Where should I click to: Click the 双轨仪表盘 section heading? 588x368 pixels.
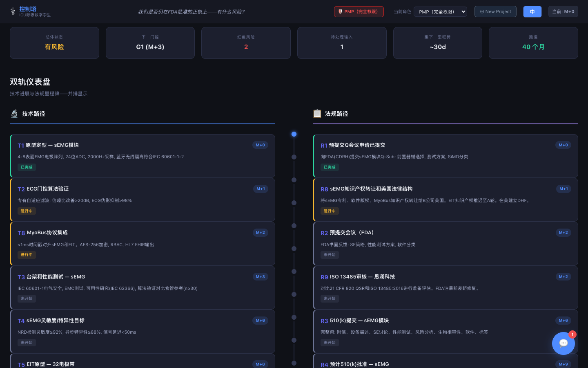pos(30,82)
